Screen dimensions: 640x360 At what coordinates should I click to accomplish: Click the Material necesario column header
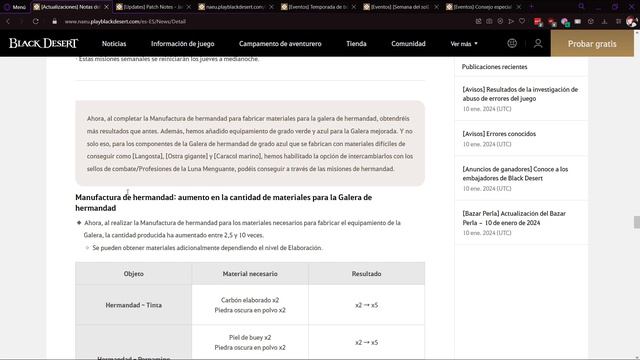pos(250,273)
